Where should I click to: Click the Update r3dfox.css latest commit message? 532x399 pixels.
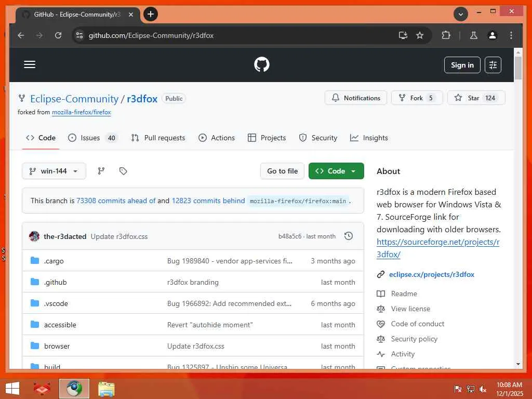(x=119, y=236)
